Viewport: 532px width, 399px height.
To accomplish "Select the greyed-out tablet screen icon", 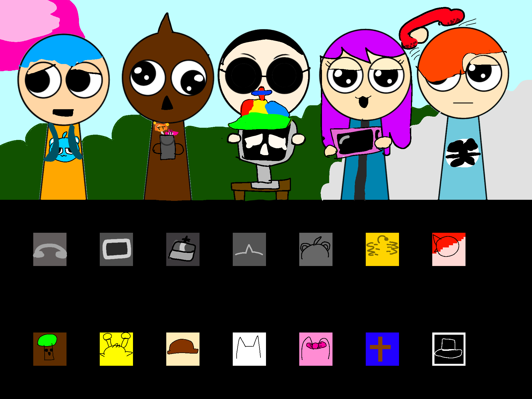I will tap(116, 249).
